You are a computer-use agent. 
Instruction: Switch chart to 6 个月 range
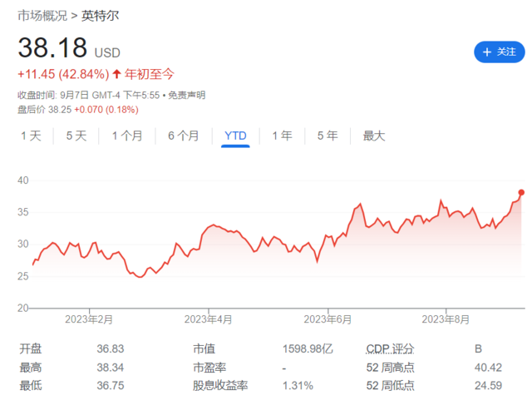coord(184,136)
